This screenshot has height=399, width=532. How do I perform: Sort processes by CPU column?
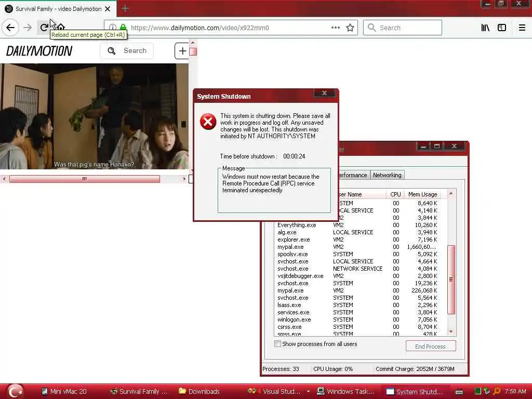[x=395, y=194]
